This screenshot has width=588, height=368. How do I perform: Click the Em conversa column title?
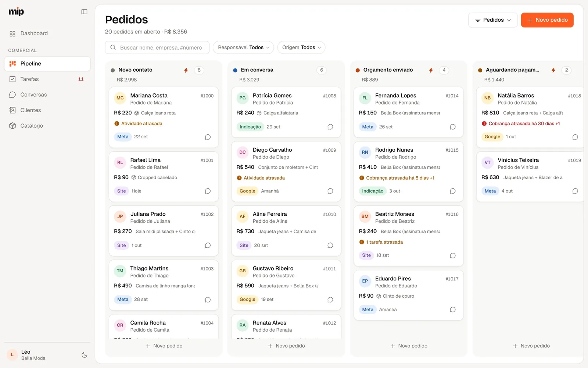pos(257,70)
